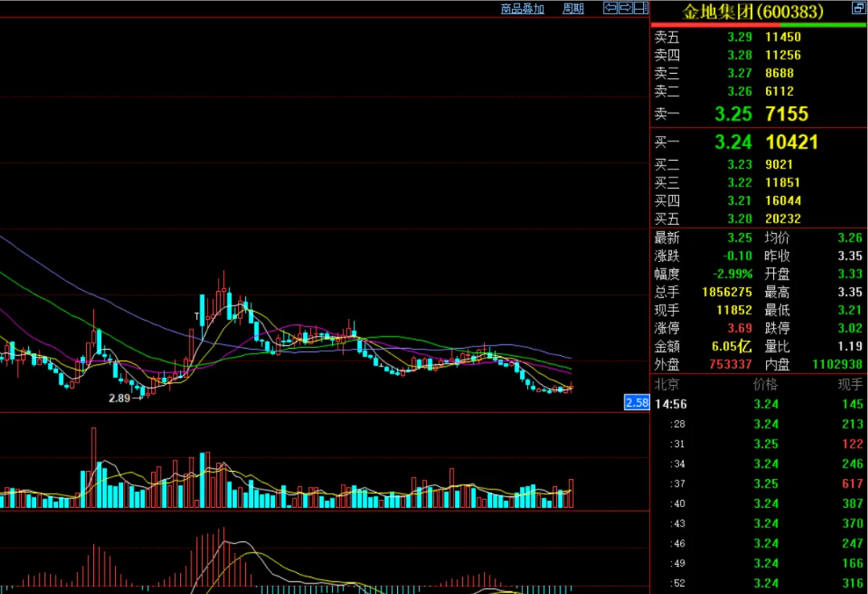The height and width of the screenshot is (594, 868).
Task: Click the 2.89 low price label on chart
Action: [119, 398]
